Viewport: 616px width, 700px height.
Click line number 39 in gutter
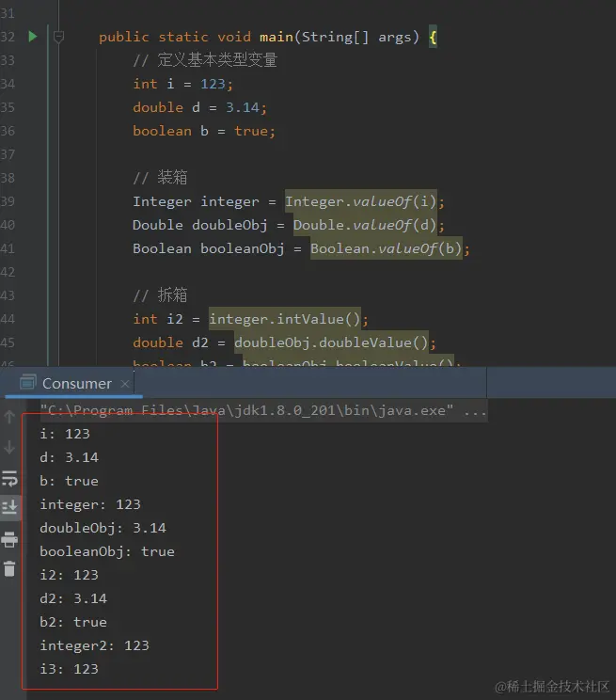pos(8,201)
